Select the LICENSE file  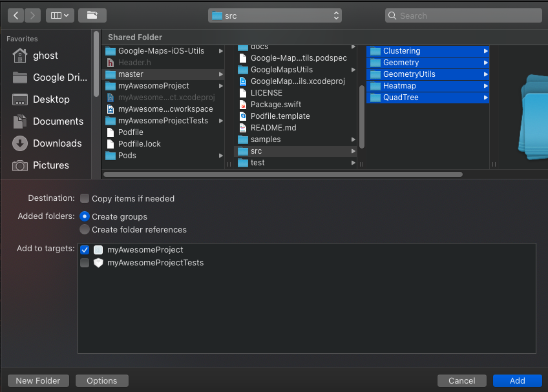(x=295, y=93)
